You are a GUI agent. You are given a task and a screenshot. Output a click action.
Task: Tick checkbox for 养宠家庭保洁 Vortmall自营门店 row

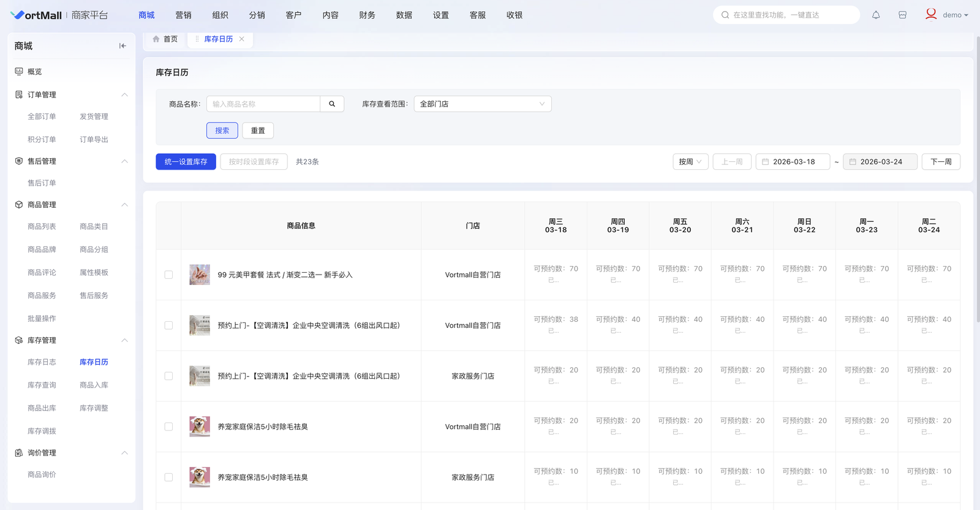click(168, 427)
